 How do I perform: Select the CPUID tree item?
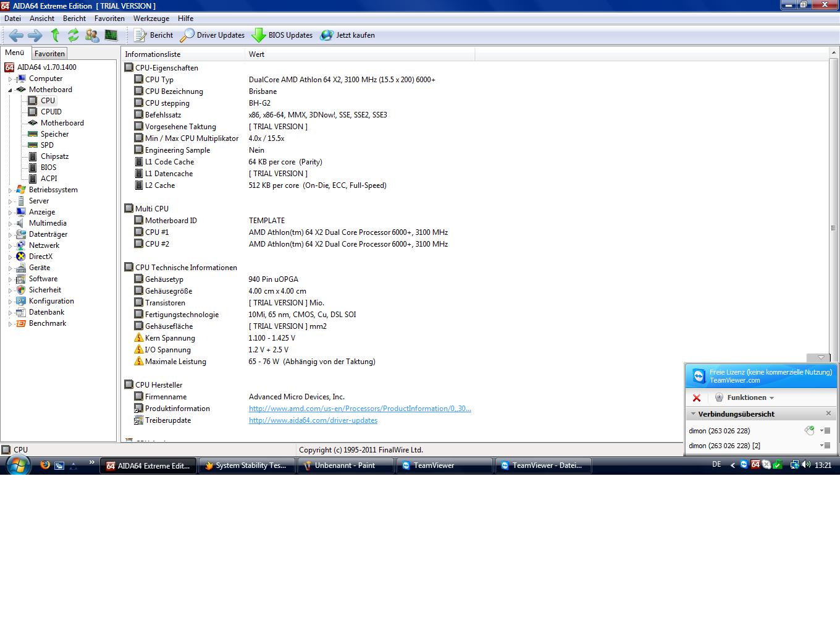pos(51,112)
